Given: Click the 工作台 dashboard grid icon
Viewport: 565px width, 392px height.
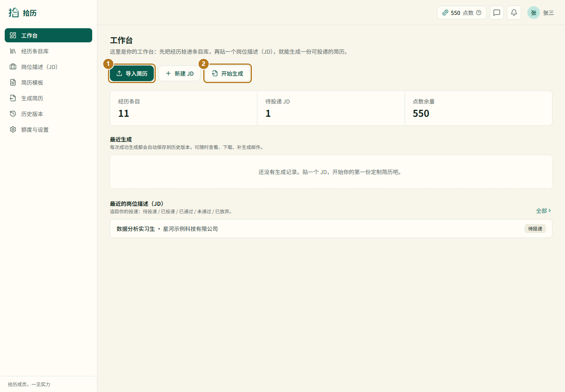Looking at the screenshot, I should tap(13, 35).
